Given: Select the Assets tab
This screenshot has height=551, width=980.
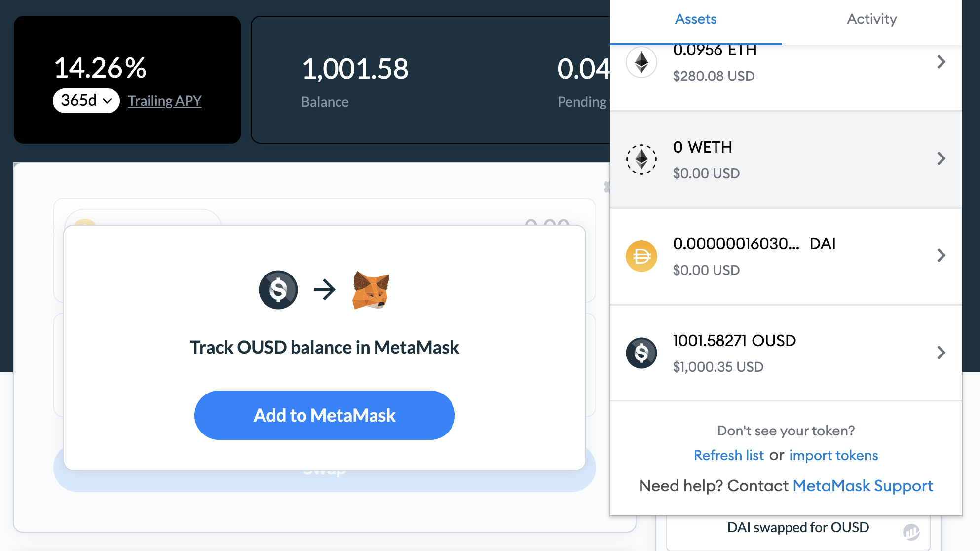Looking at the screenshot, I should pyautogui.click(x=695, y=19).
